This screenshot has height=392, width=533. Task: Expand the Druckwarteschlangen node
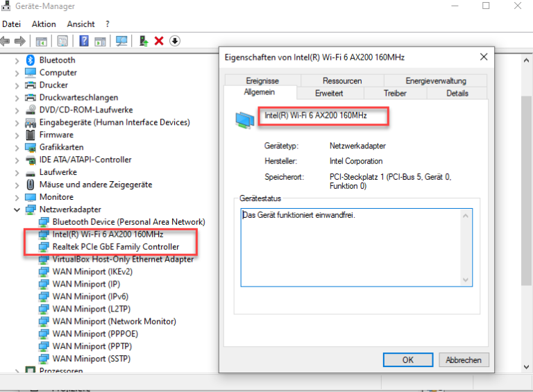tap(17, 98)
